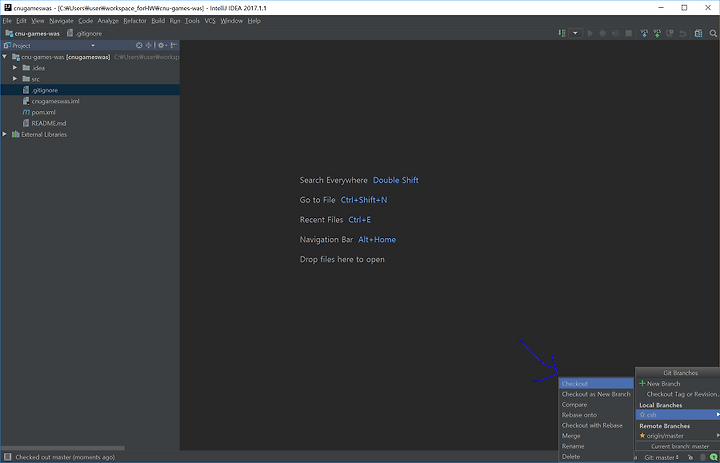Toggle favorite star for origin/master

[642, 435]
